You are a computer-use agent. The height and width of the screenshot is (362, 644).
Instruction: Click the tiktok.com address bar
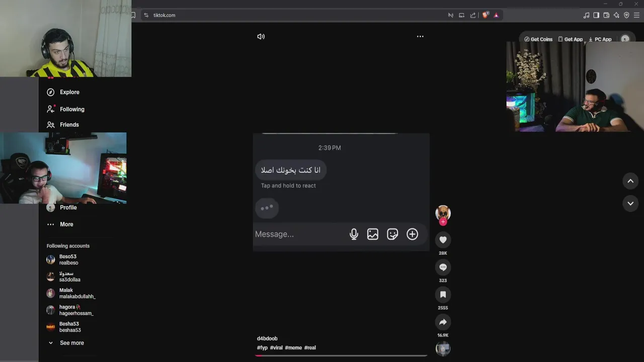point(297,15)
